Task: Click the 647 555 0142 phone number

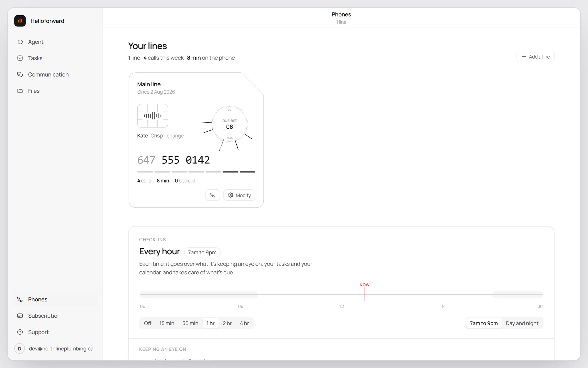Action: click(x=173, y=160)
